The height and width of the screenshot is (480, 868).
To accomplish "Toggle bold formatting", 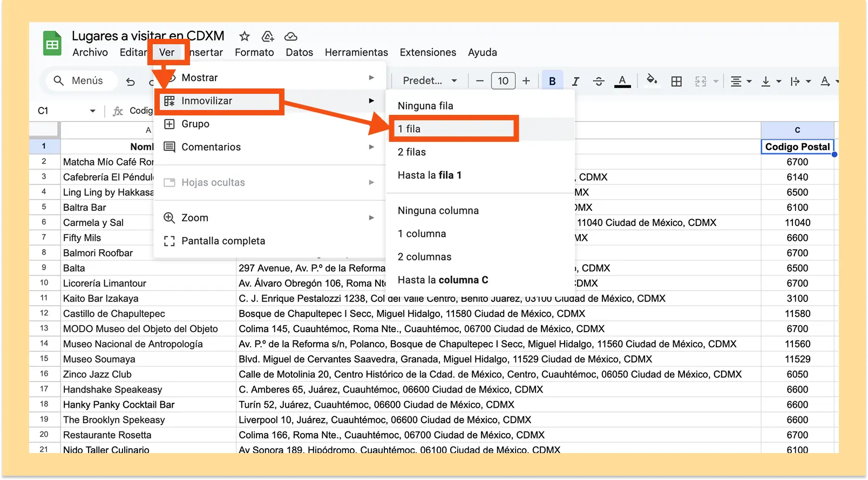I will tap(552, 81).
